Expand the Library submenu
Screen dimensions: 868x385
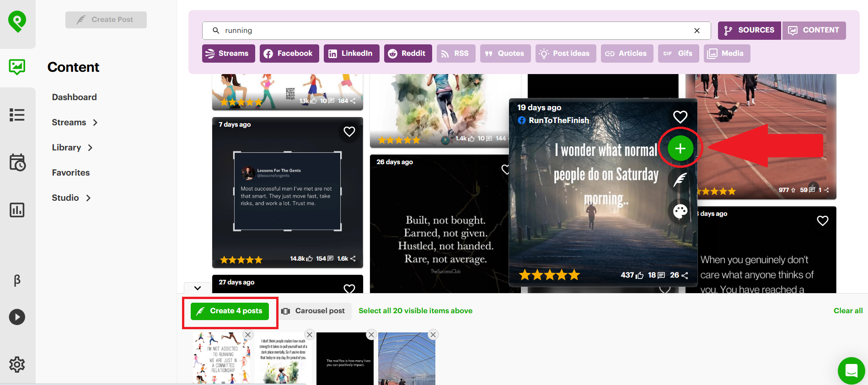click(x=90, y=148)
